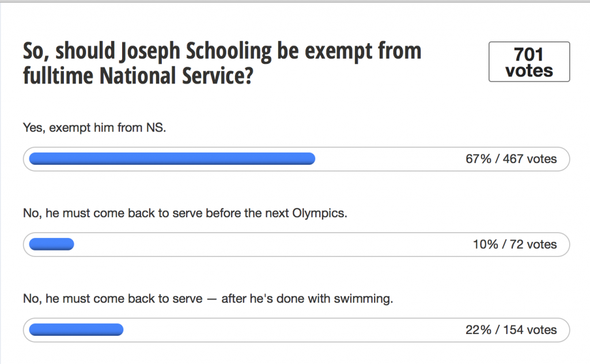Screen dimensions: 590x364
Task: Click the '10% / 72 votes' result text
Action: coord(515,244)
